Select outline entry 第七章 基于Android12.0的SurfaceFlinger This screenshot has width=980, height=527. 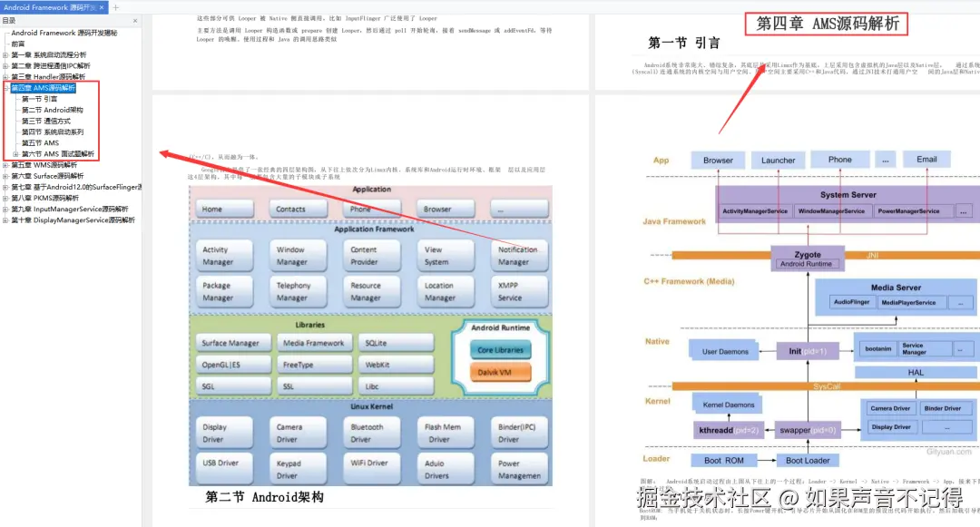click(76, 187)
